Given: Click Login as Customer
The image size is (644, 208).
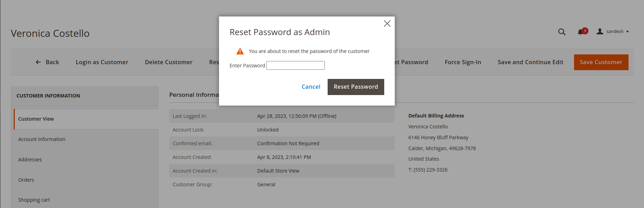Looking at the screenshot, I should (102, 62).
